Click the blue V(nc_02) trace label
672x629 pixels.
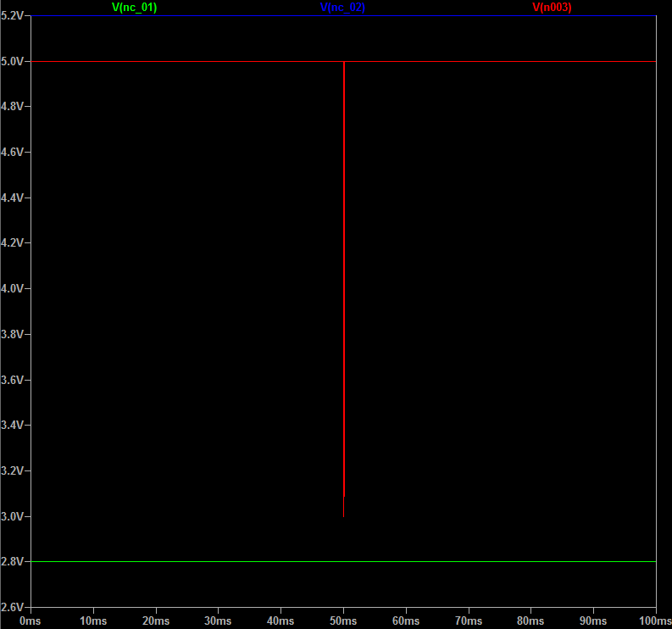342,7
